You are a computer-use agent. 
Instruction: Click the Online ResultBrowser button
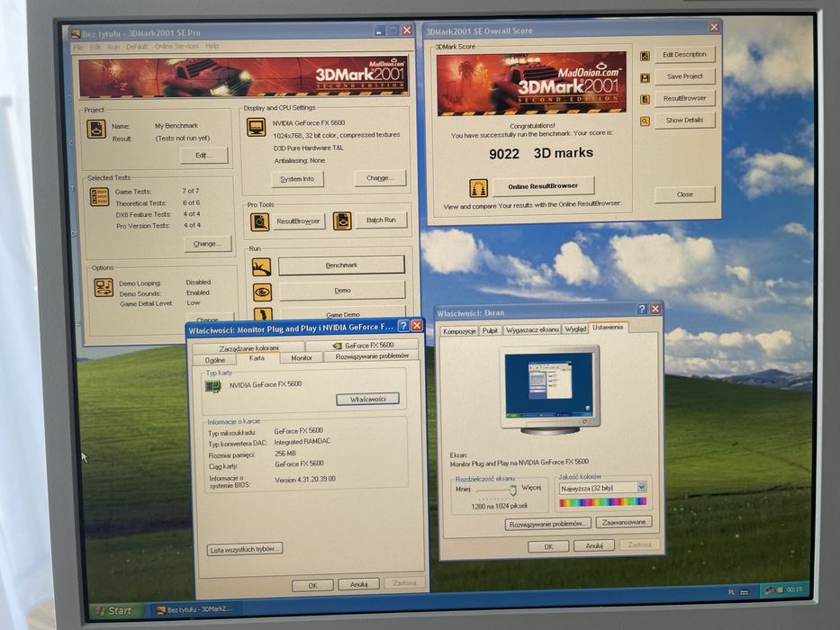coord(543,186)
